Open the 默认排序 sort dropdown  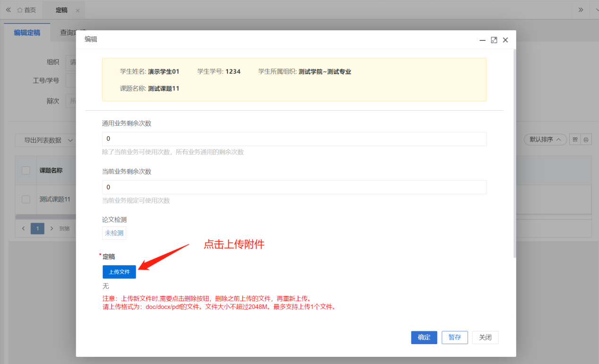pyautogui.click(x=545, y=139)
